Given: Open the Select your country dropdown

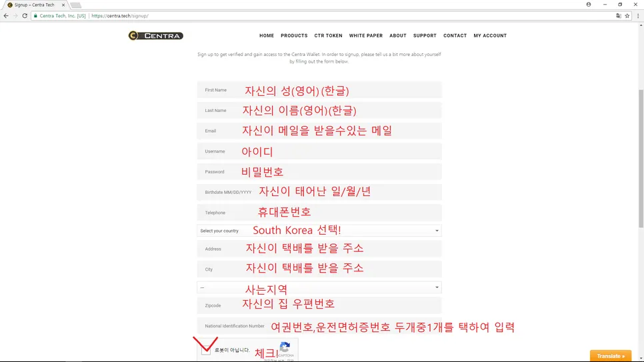Looking at the screenshot, I should coord(319,231).
